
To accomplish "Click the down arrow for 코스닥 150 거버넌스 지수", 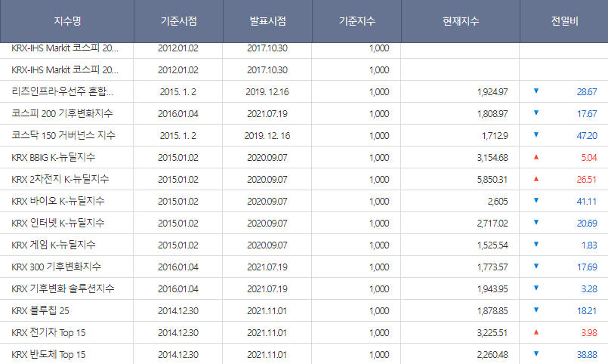I will pos(536,135).
